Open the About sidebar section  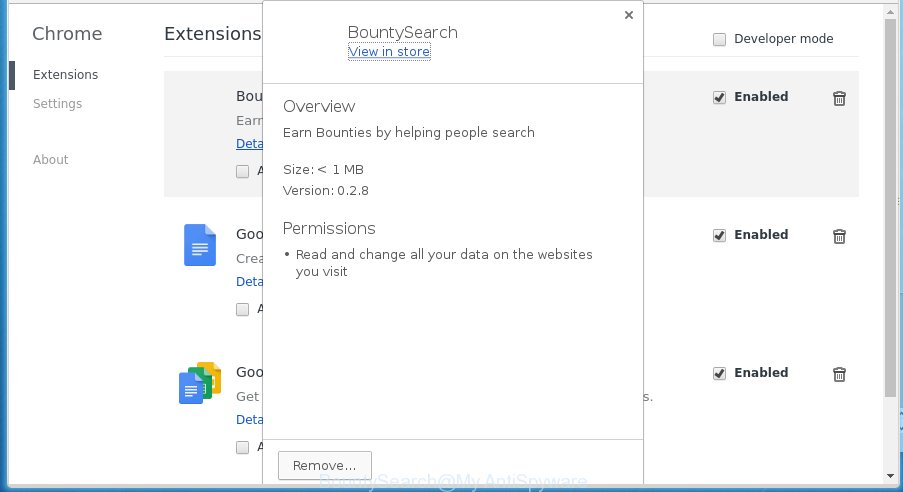click(x=50, y=160)
